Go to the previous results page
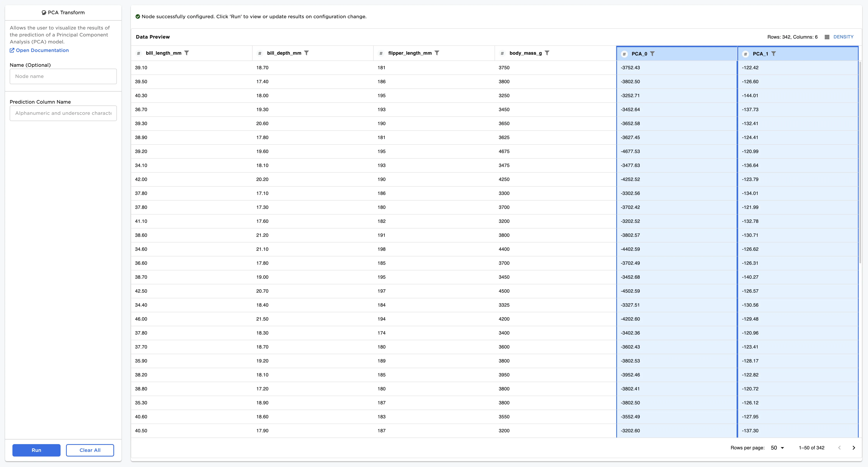Viewport: 868px width, 467px height. click(x=839, y=448)
